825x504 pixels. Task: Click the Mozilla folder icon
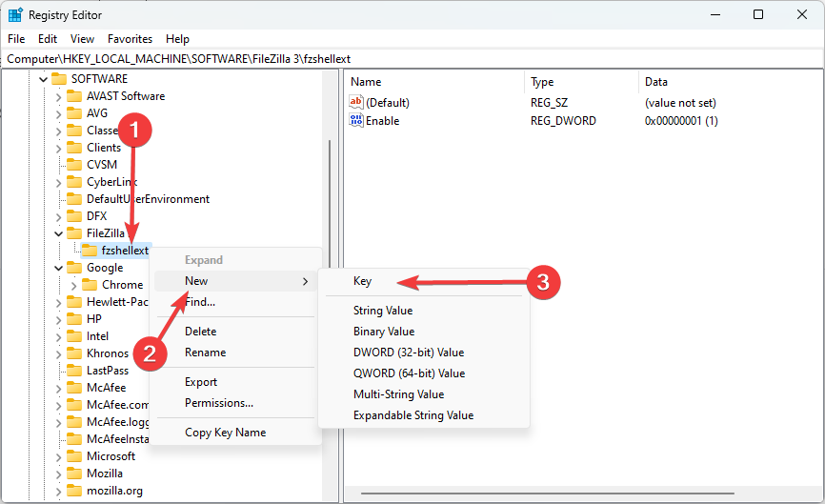pyautogui.click(x=74, y=473)
